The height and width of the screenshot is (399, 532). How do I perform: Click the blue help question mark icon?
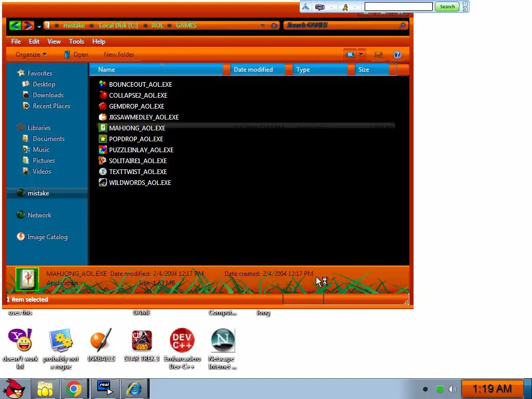coord(397,55)
